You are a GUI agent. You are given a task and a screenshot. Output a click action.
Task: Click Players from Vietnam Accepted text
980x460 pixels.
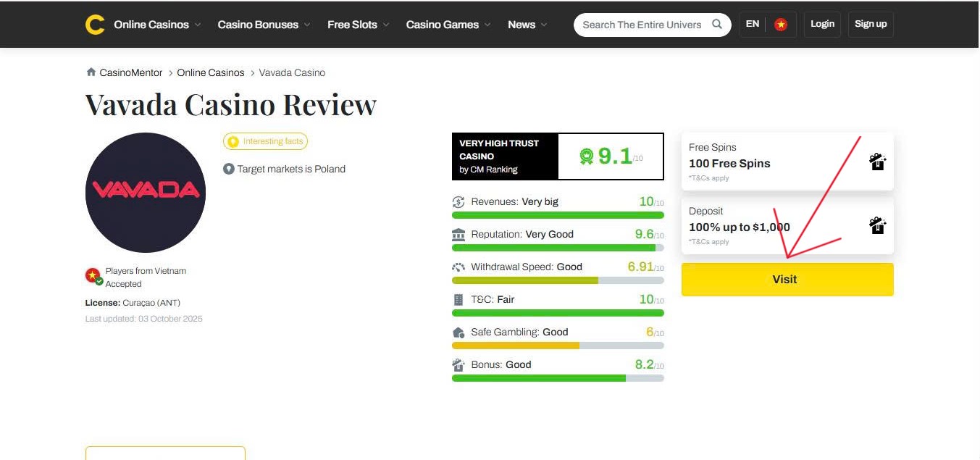[146, 277]
